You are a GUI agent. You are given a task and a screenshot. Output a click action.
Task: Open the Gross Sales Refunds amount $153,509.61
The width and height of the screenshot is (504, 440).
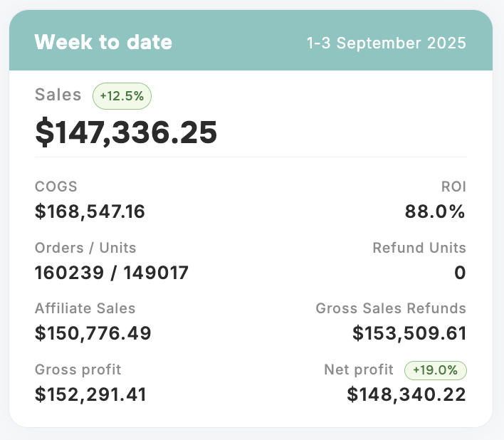(409, 333)
